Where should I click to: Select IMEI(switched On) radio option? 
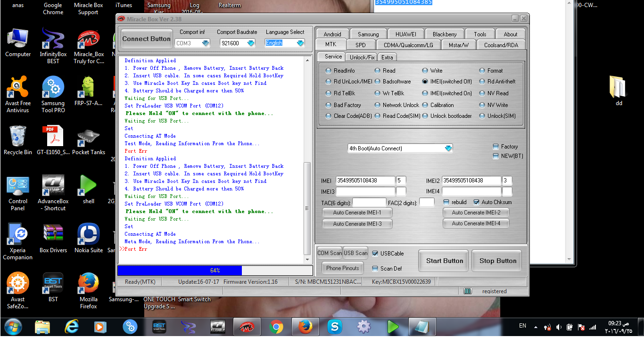tap(447, 93)
